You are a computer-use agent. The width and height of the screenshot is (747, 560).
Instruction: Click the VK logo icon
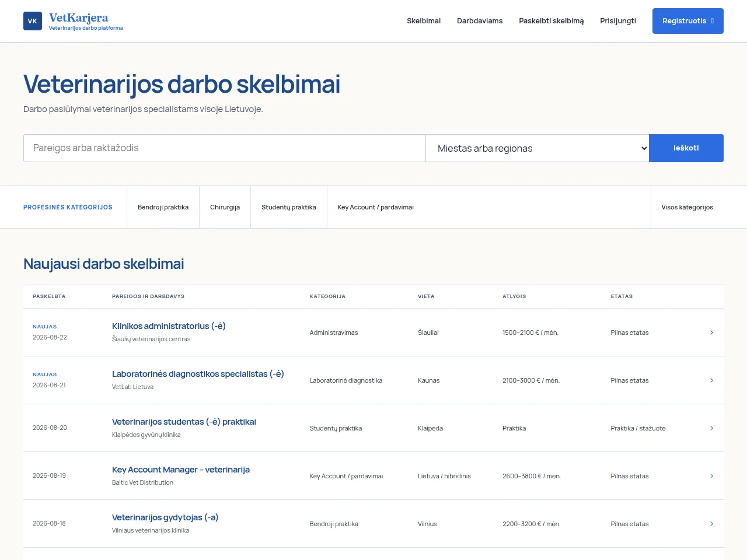tap(33, 21)
